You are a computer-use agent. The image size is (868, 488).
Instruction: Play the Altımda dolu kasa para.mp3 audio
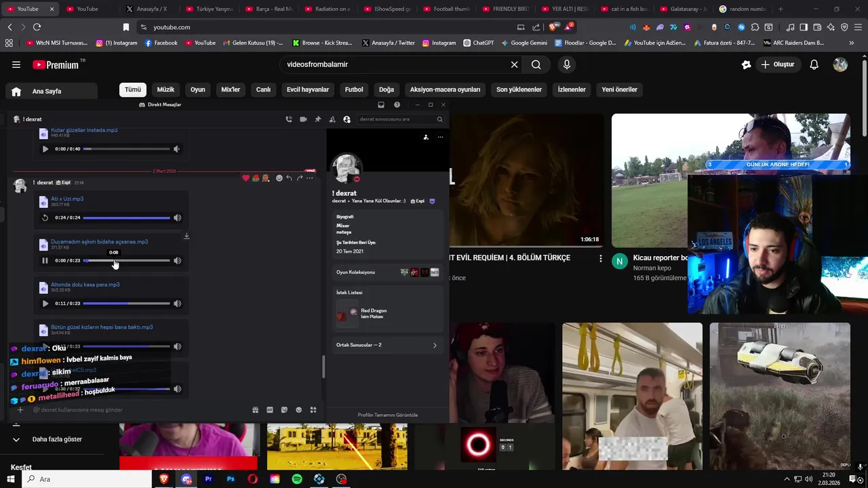(x=45, y=304)
